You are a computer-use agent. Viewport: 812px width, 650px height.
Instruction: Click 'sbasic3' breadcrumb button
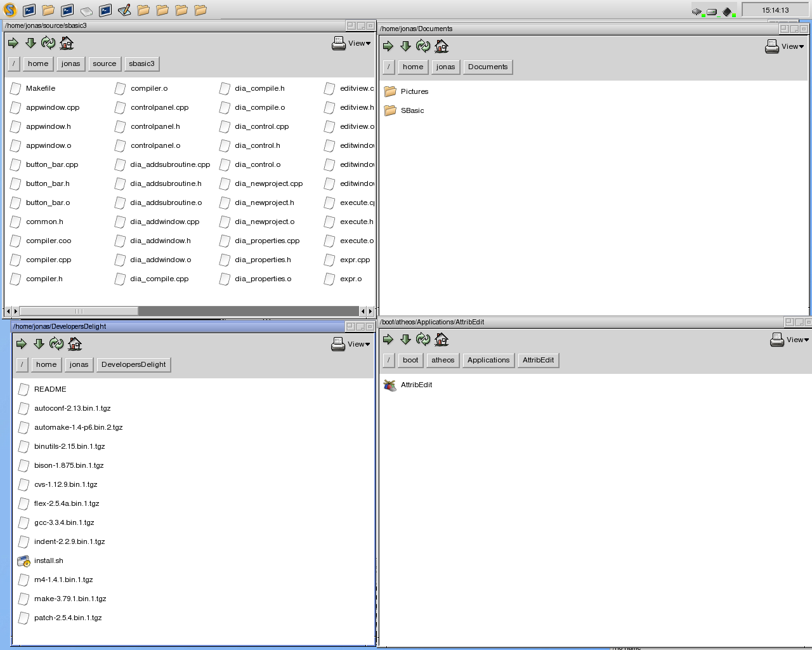pos(141,63)
